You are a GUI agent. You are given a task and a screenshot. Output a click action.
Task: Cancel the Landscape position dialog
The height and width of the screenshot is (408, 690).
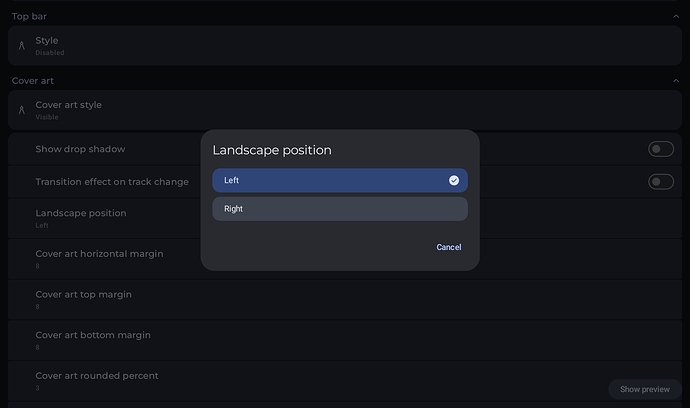tap(448, 247)
